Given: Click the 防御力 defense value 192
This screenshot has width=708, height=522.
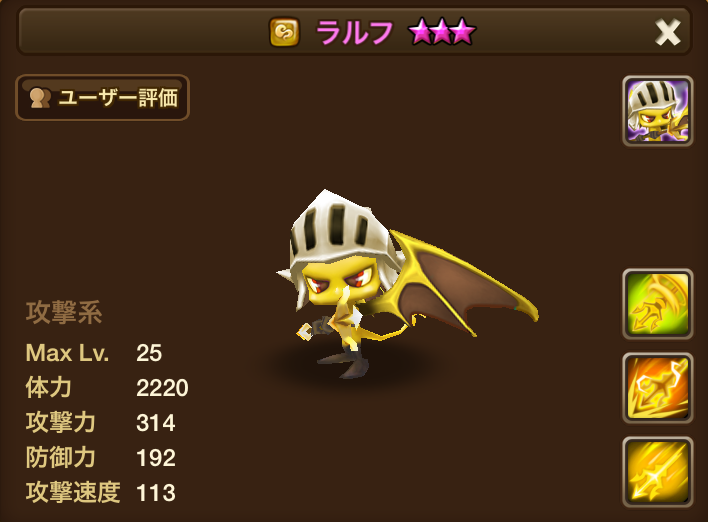Looking at the screenshot, I should point(155,458).
